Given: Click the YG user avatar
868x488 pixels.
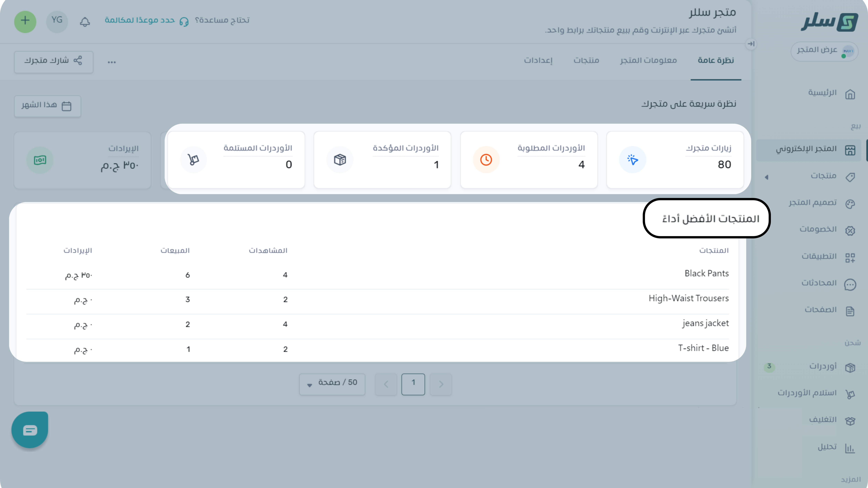Looking at the screenshot, I should 57,21.
